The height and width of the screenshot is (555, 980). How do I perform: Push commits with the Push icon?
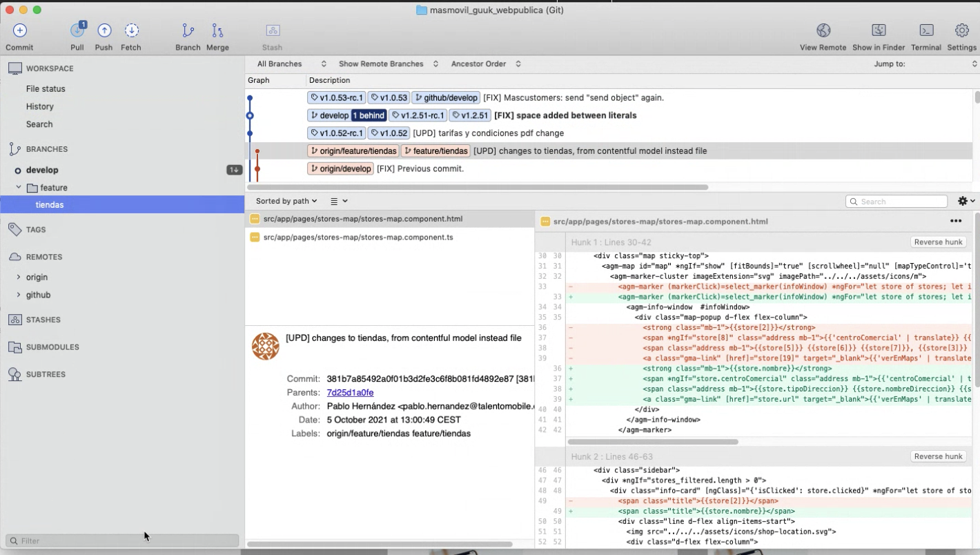tap(104, 31)
